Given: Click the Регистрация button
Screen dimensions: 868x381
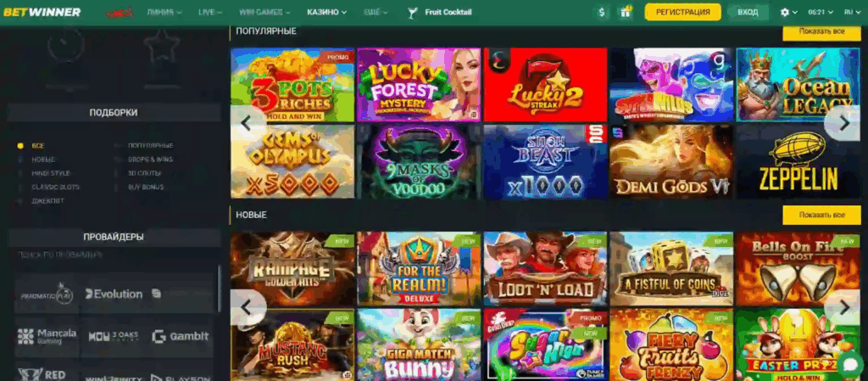Looking at the screenshot, I should click(682, 12).
